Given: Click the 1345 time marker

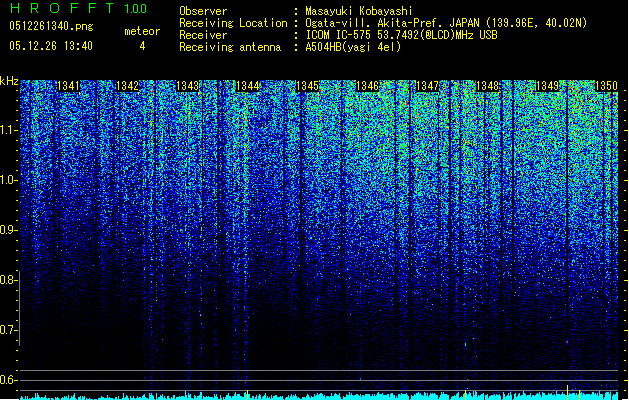Looking at the screenshot, I should [x=307, y=85].
